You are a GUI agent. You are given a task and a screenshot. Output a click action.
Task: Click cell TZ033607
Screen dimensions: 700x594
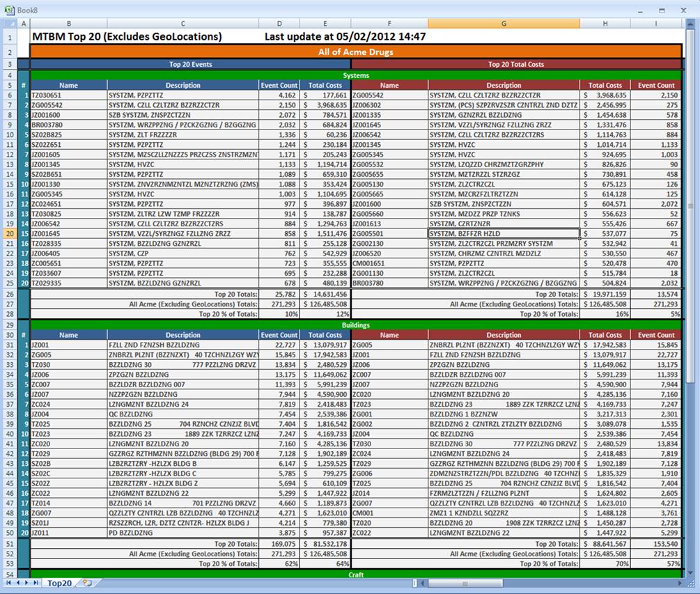[69, 273]
